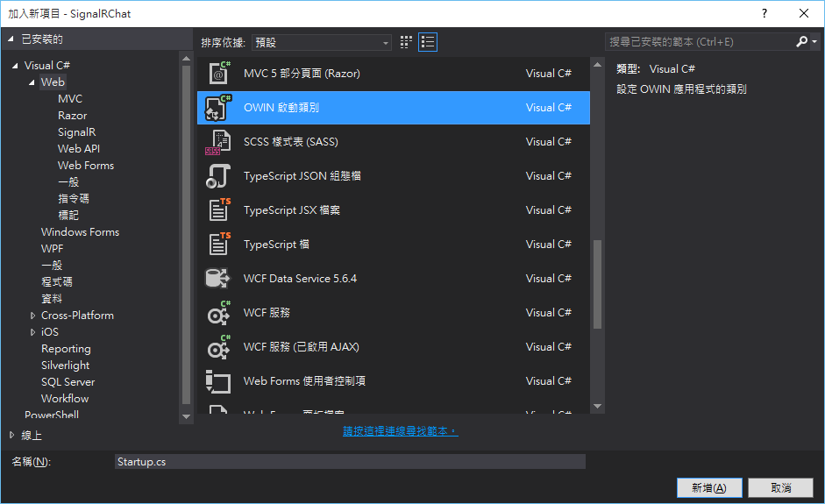
Task: Select the Razor category
Action: coord(72,116)
